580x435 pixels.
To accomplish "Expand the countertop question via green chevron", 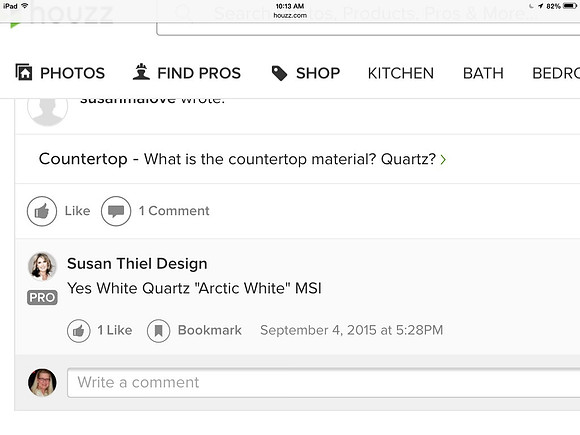I will [443, 159].
